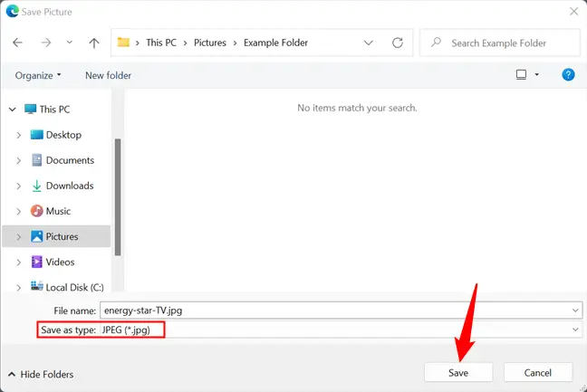
Task: Expand the Videos tree node
Action: (19, 263)
